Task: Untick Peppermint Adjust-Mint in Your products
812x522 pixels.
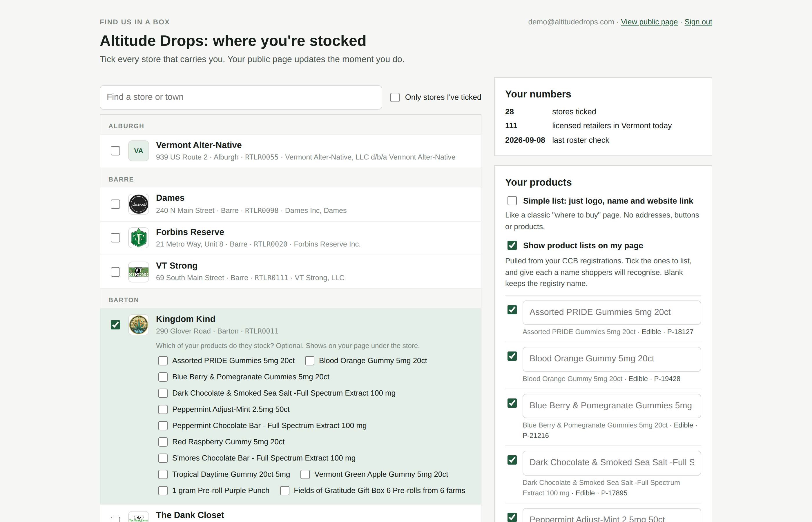Action: 512,517
